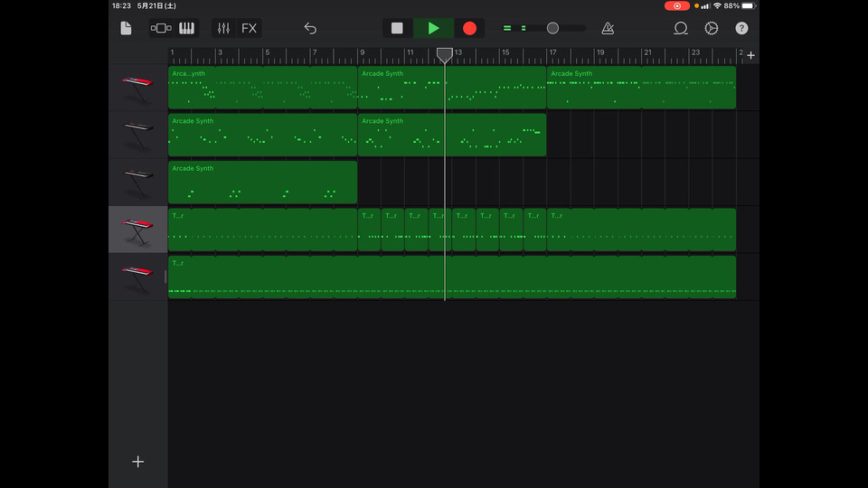Select second track's Arcade Synth region at bar 9
The width and height of the screenshot is (868, 488).
tap(452, 135)
